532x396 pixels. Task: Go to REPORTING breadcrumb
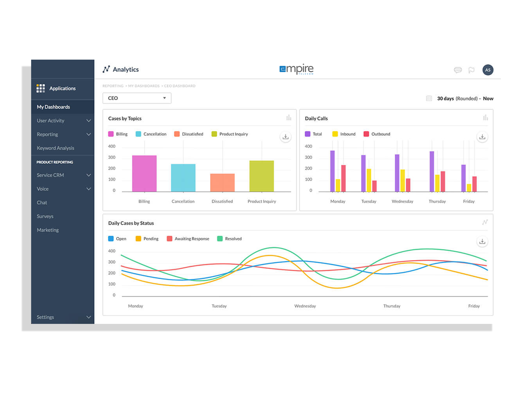click(x=113, y=86)
